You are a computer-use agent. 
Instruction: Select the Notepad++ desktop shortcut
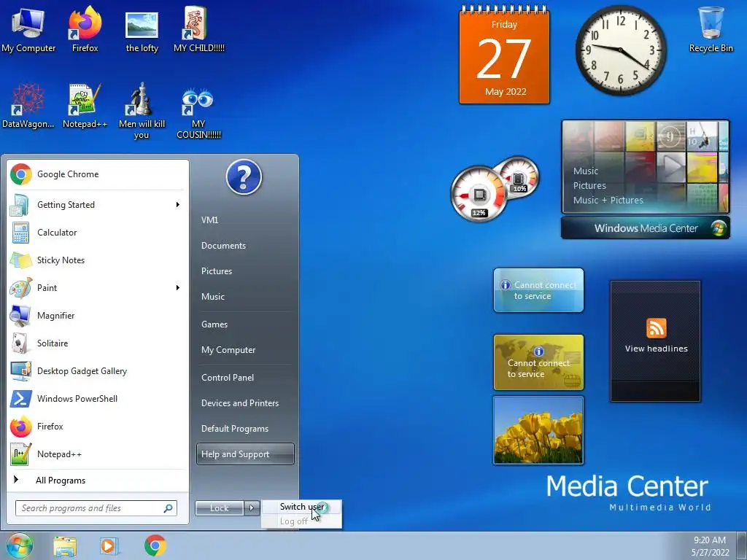pos(85,106)
